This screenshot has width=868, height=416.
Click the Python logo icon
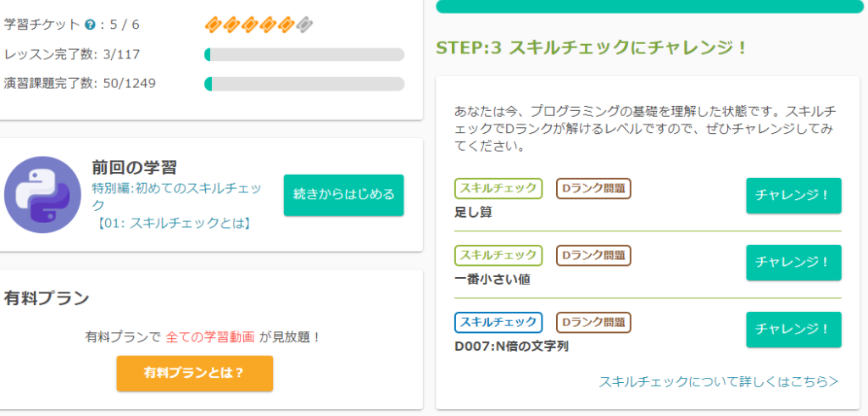tap(42, 195)
